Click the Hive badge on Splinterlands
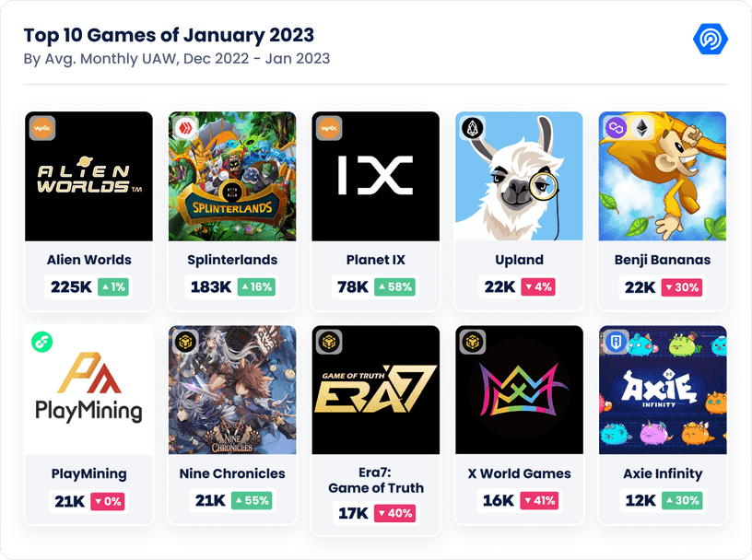This screenshot has height=560, width=752. [185, 128]
